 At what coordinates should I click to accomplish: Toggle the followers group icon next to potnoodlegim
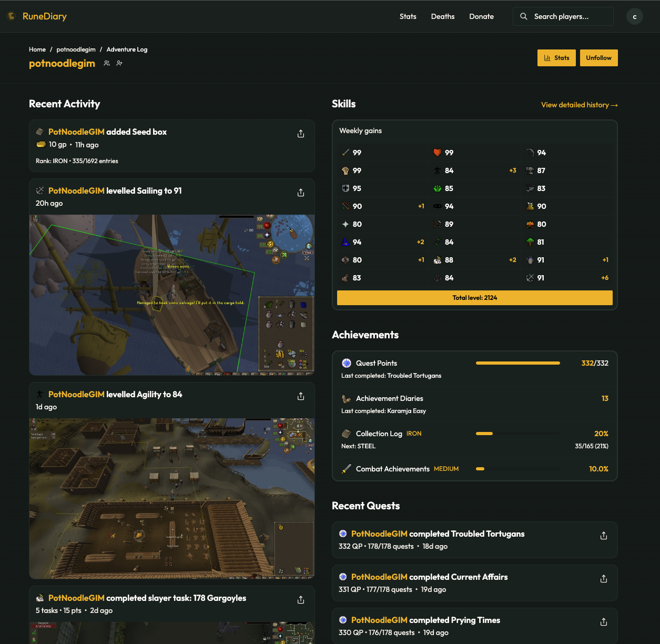(106, 63)
